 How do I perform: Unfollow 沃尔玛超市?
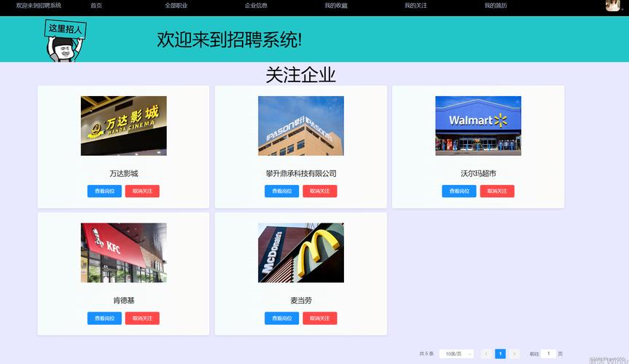497,191
